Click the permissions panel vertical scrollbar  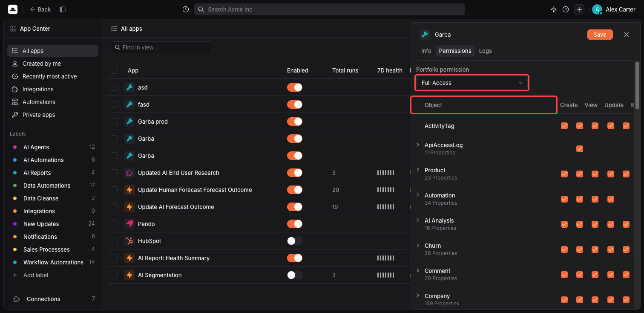point(637,85)
